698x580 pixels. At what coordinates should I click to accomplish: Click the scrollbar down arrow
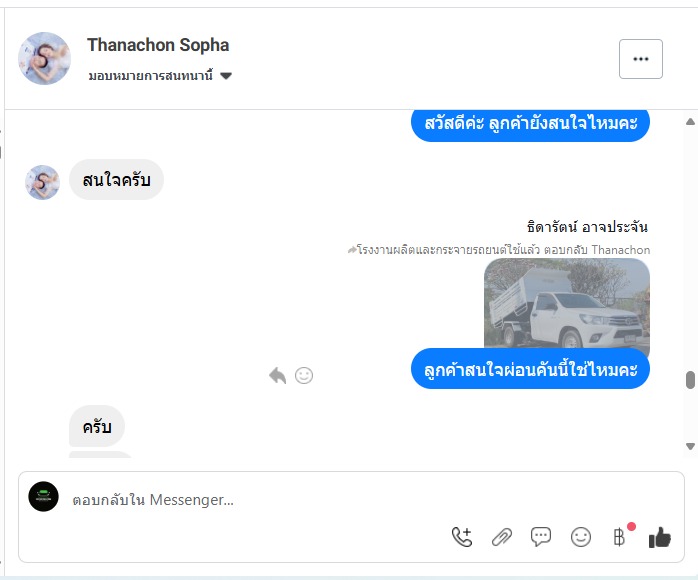(689, 446)
